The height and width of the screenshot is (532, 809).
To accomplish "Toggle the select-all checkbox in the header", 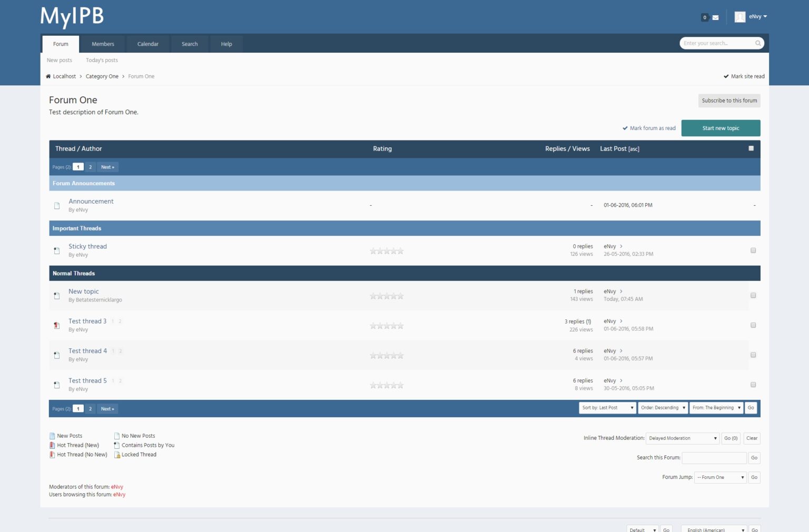I will pos(752,148).
